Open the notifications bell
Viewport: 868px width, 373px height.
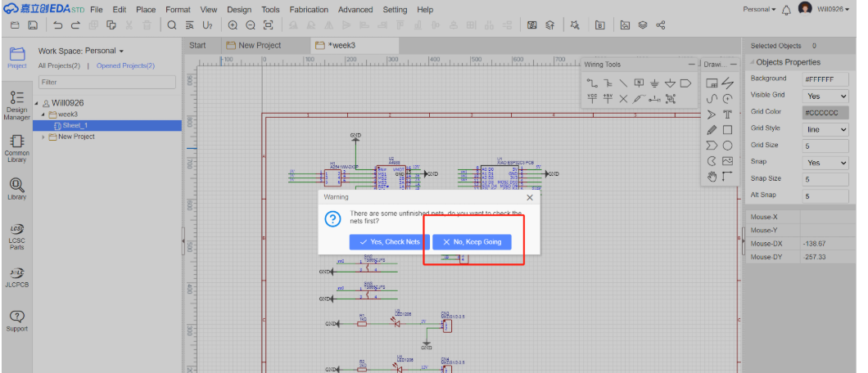coord(786,10)
